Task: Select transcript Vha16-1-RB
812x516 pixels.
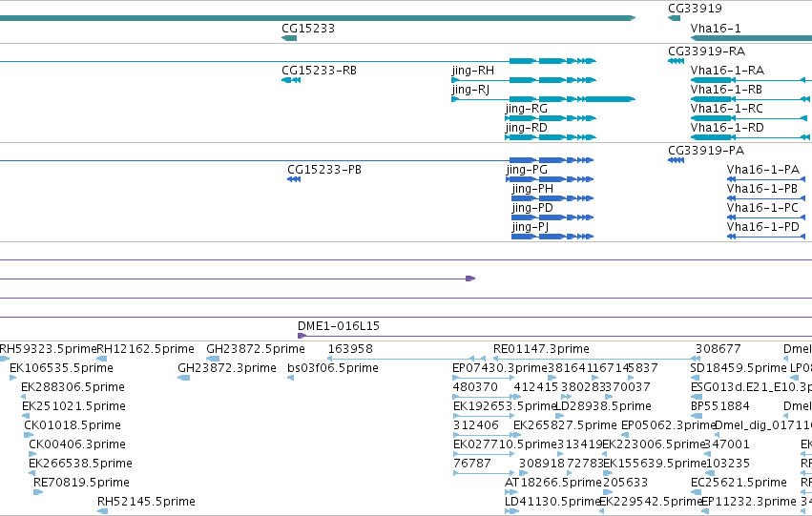Action: coord(726,90)
